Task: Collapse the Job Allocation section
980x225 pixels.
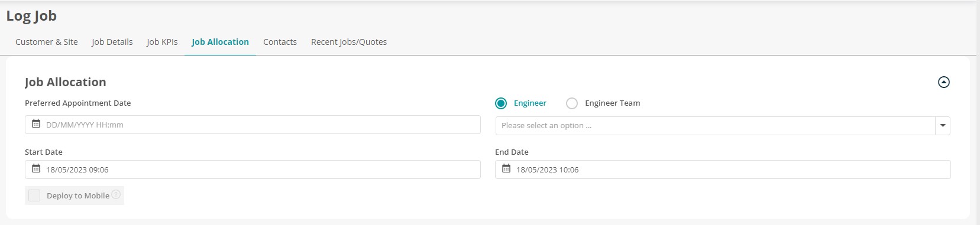Action: coord(944,82)
